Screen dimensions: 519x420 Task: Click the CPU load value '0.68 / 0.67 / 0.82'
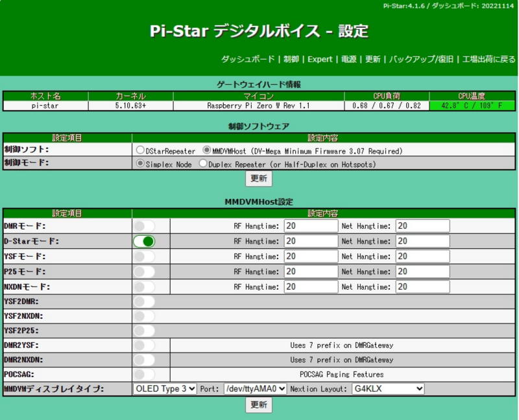(x=387, y=106)
